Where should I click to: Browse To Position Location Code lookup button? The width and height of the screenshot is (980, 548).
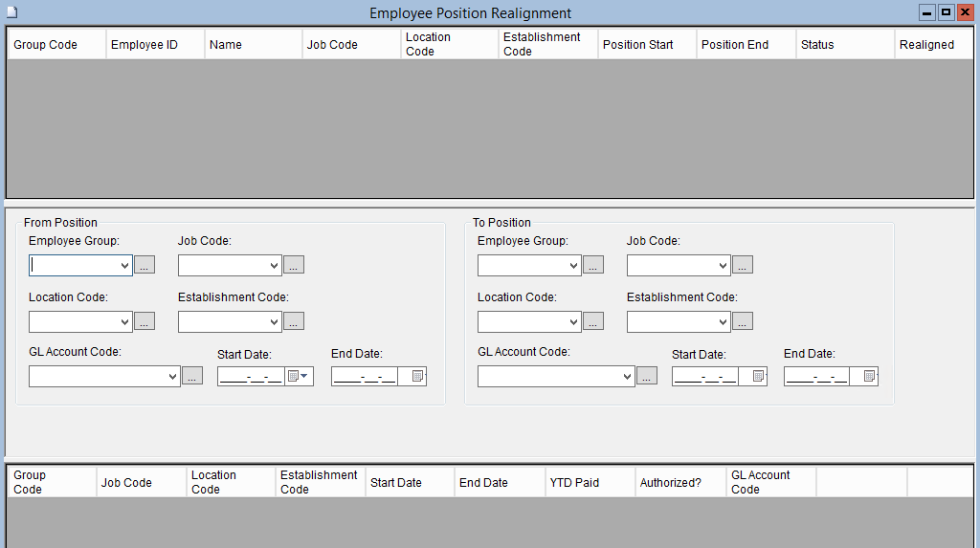[593, 322]
